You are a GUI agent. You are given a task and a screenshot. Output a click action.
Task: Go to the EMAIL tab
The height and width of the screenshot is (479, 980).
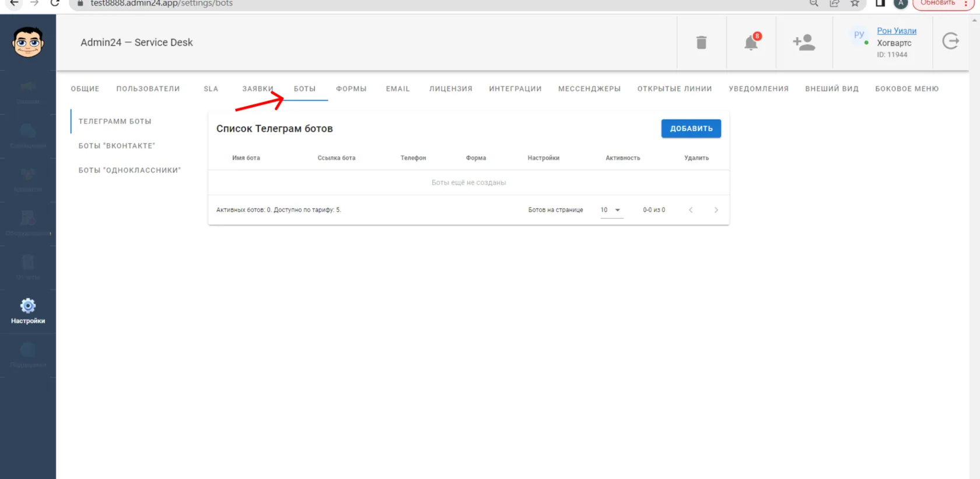[398, 89]
